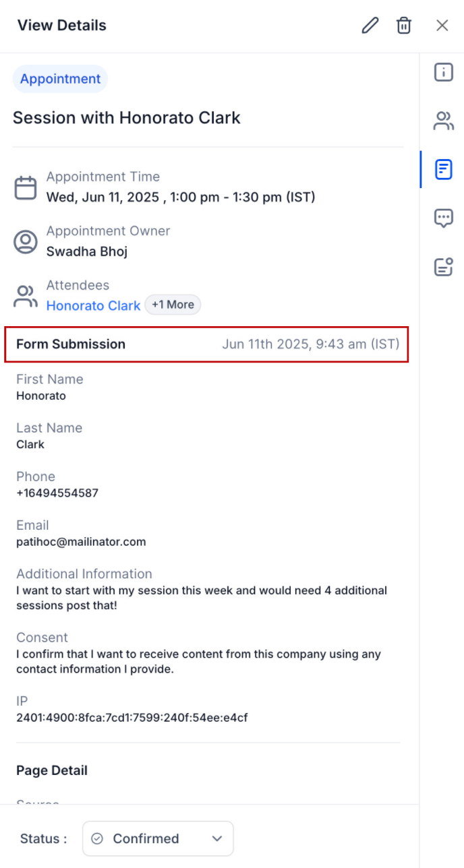Select the form submission sidebar icon

[x=443, y=170]
